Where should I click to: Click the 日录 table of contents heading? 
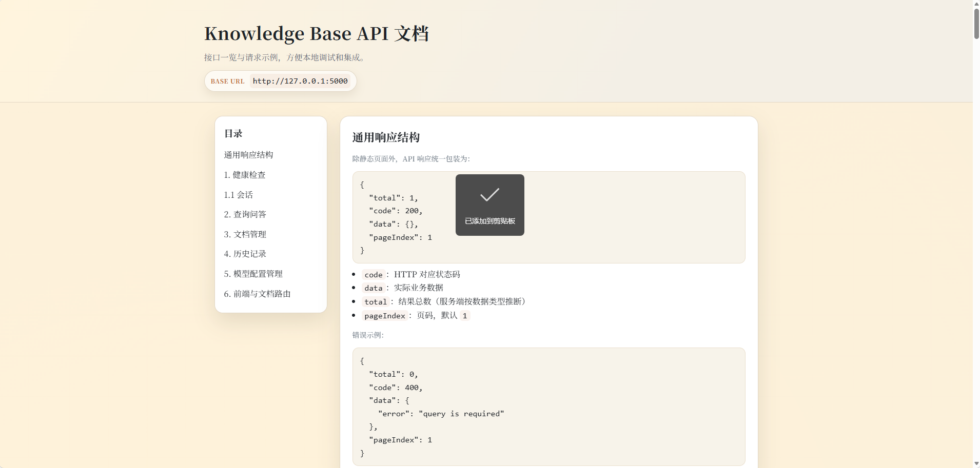point(233,133)
